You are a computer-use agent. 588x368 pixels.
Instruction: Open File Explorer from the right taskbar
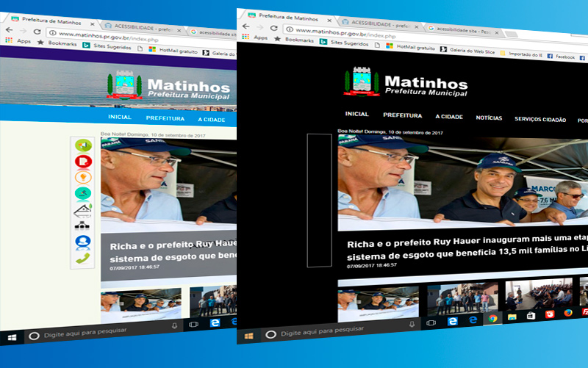click(512, 317)
